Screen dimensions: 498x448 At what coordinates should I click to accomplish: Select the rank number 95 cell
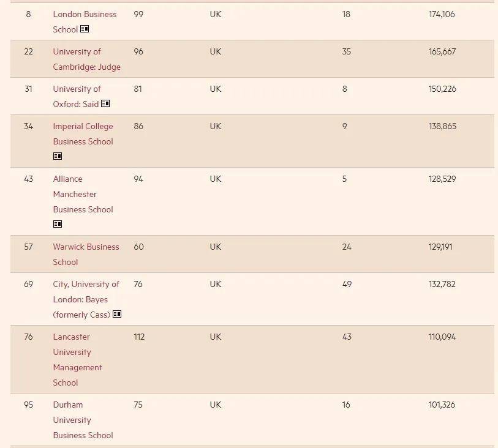click(28, 405)
